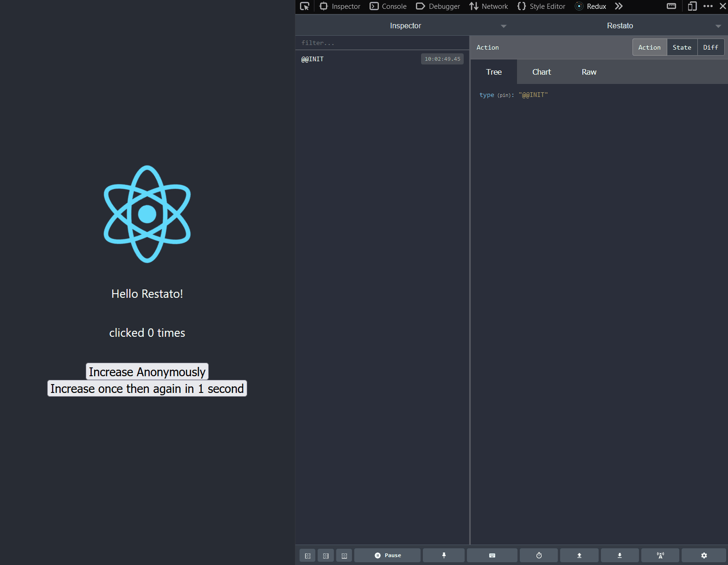Toggle the slider stopwatch icon
Viewport: 728px width, 565px height.
(539, 555)
